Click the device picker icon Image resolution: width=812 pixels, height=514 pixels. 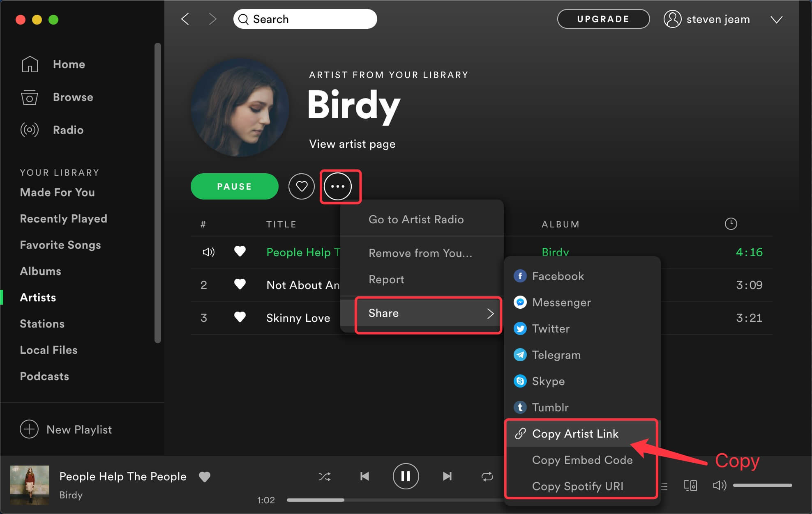coord(689,486)
